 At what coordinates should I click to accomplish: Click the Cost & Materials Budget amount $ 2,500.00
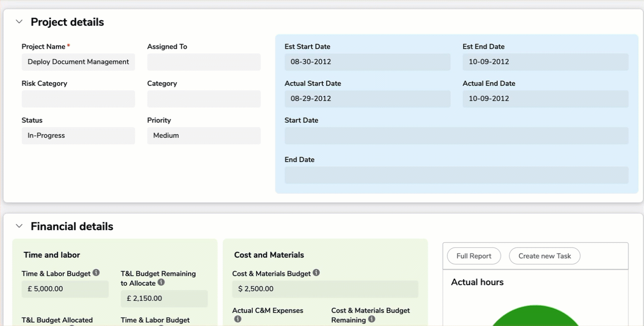point(325,289)
